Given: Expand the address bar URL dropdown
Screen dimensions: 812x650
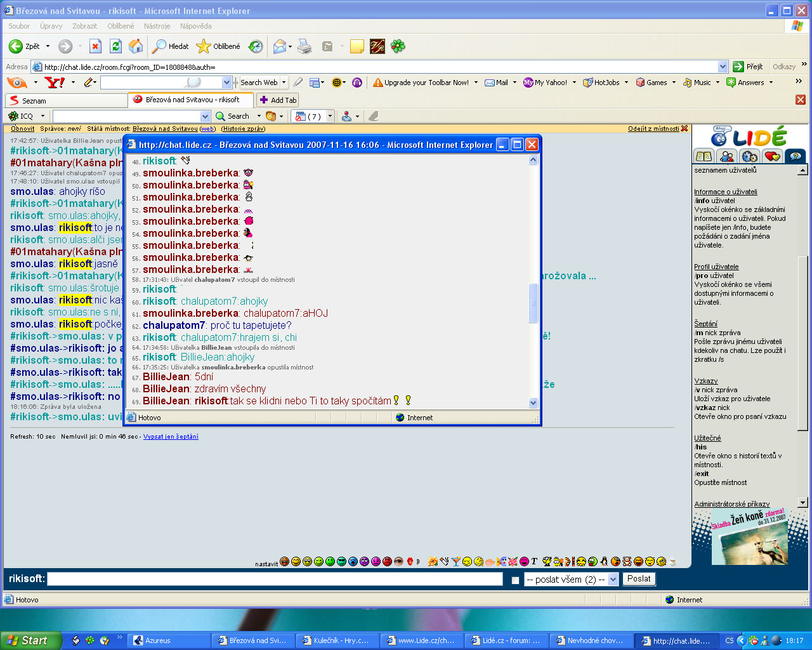Looking at the screenshot, I should click(723, 67).
